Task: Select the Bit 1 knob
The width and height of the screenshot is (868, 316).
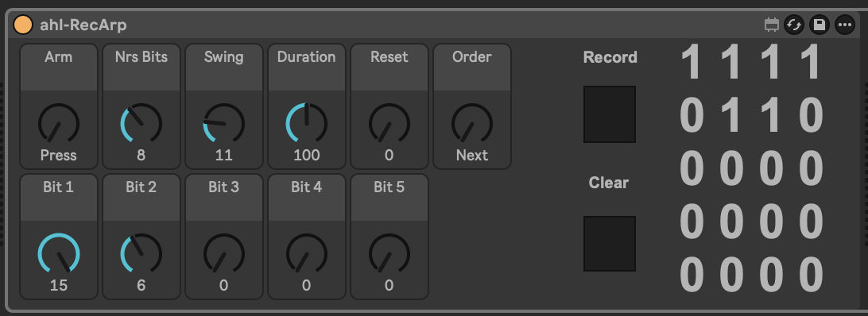Action: [x=59, y=253]
